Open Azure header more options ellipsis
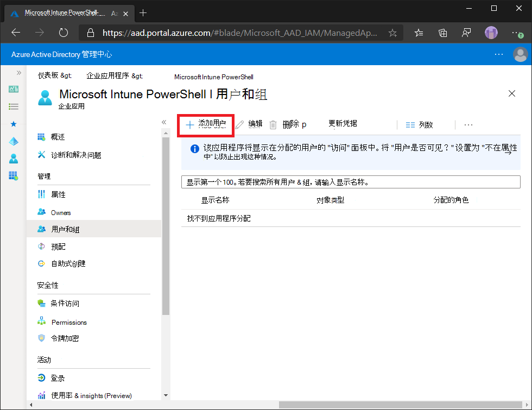Image resolution: width=532 pixels, height=410 pixels. [499, 54]
